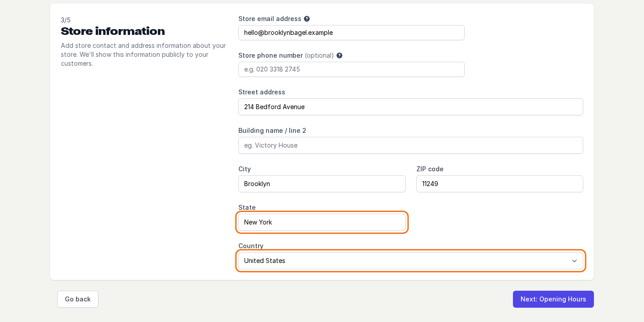644x322 pixels.
Task: Click the Go back button
Action: click(78, 299)
